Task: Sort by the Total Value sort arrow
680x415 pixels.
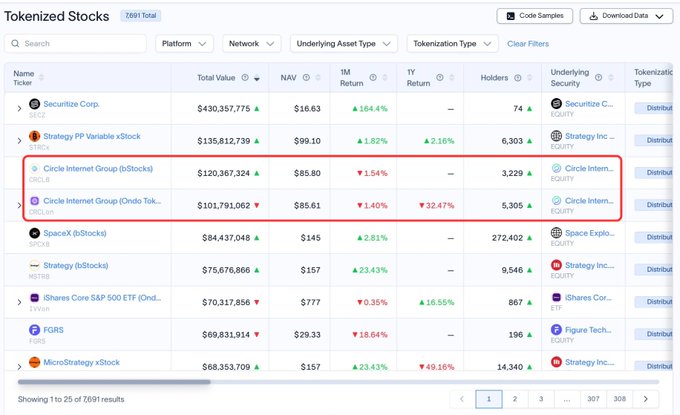Action: pos(257,78)
